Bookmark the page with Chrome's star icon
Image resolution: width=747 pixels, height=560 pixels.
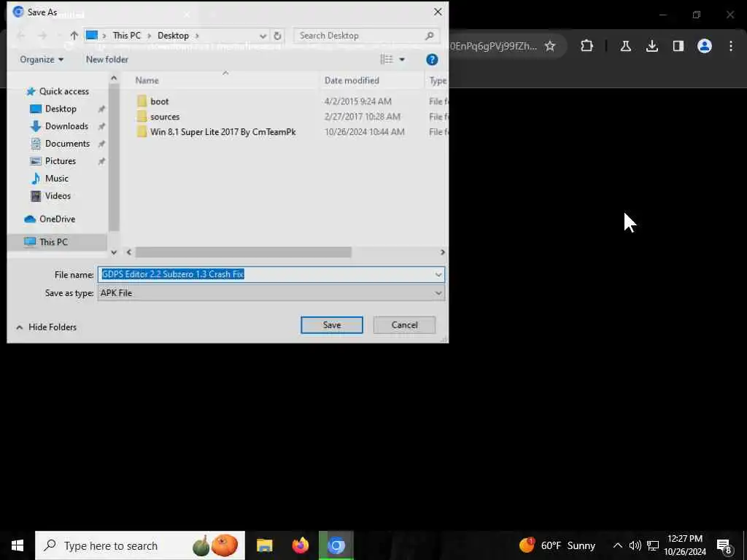(x=550, y=46)
